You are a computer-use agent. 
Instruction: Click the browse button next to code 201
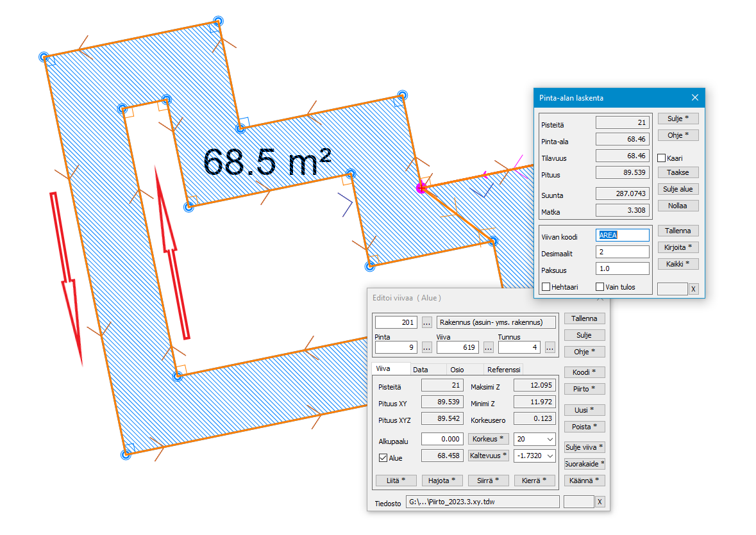click(427, 322)
